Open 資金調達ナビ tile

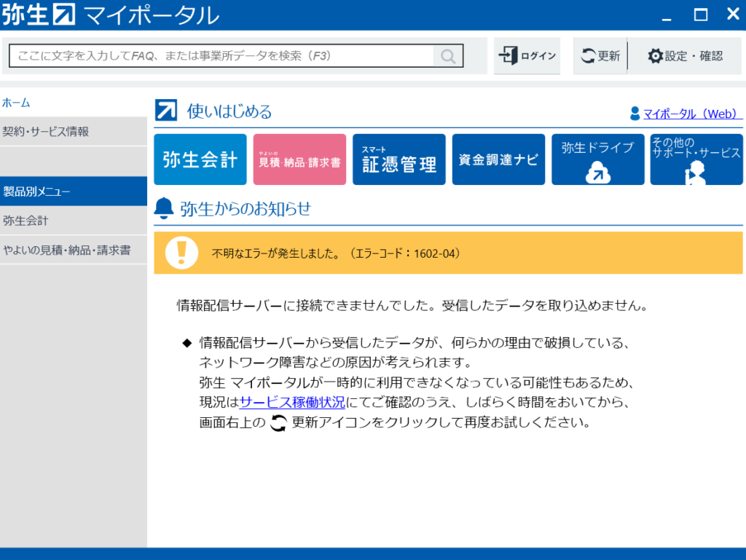click(498, 159)
